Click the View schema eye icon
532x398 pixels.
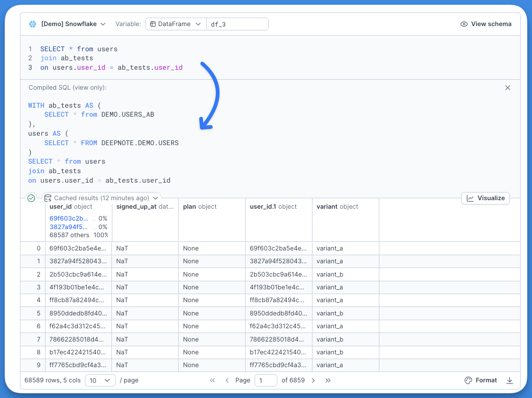[464, 24]
